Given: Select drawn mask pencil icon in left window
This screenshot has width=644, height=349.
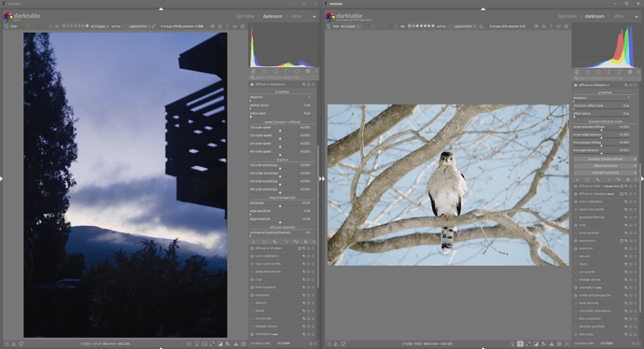Looking at the screenshot, I should point(274,242).
